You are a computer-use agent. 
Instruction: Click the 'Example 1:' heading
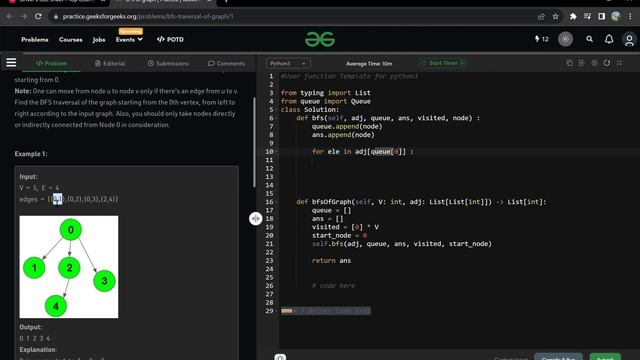pyautogui.click(x=31, y=154)
